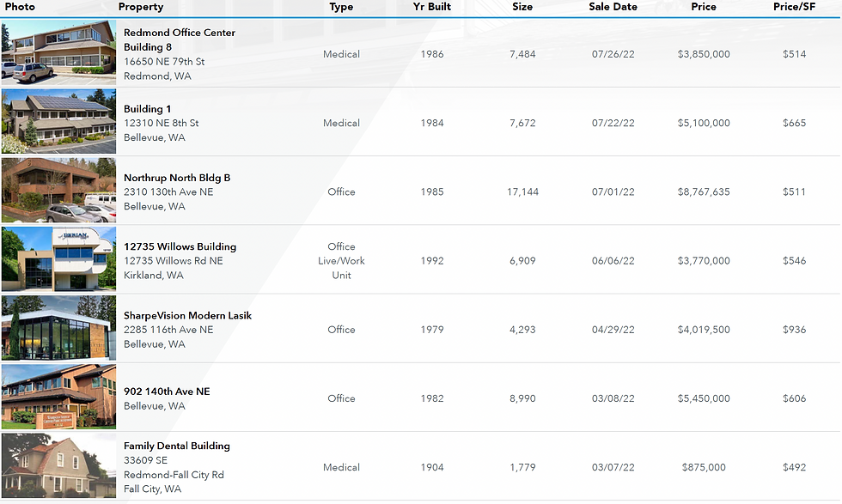Click the year built 1904
This screenshot has height=504, width=842.
pos(431,467)
